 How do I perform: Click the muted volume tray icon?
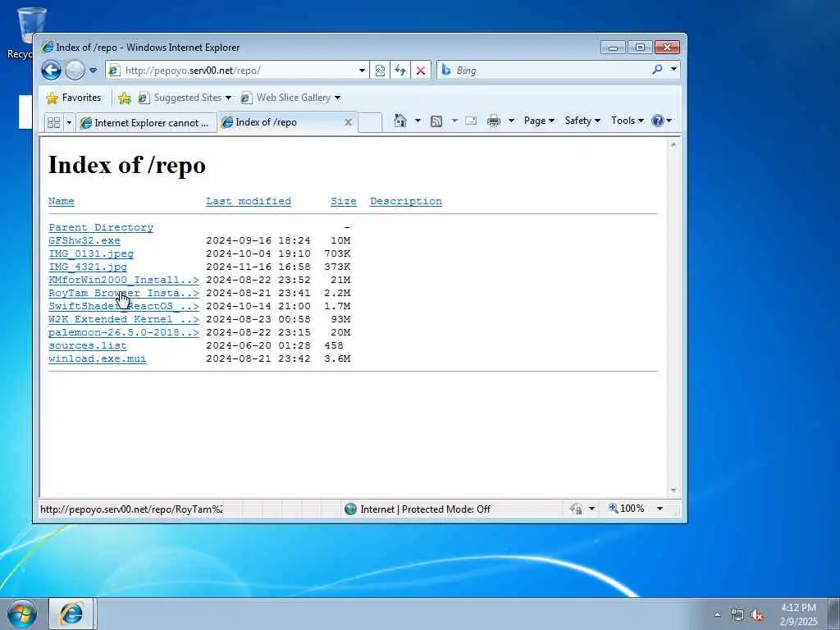tap(757, 614)
